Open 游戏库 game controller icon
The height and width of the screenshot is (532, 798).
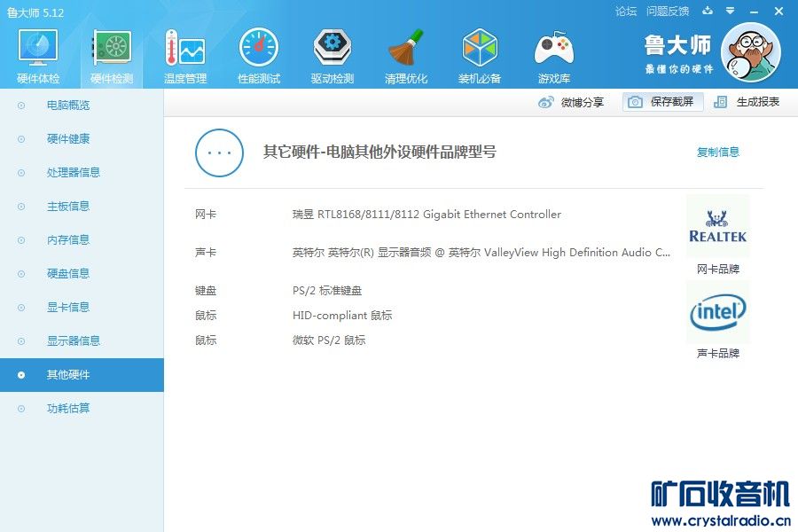[553, 49]
